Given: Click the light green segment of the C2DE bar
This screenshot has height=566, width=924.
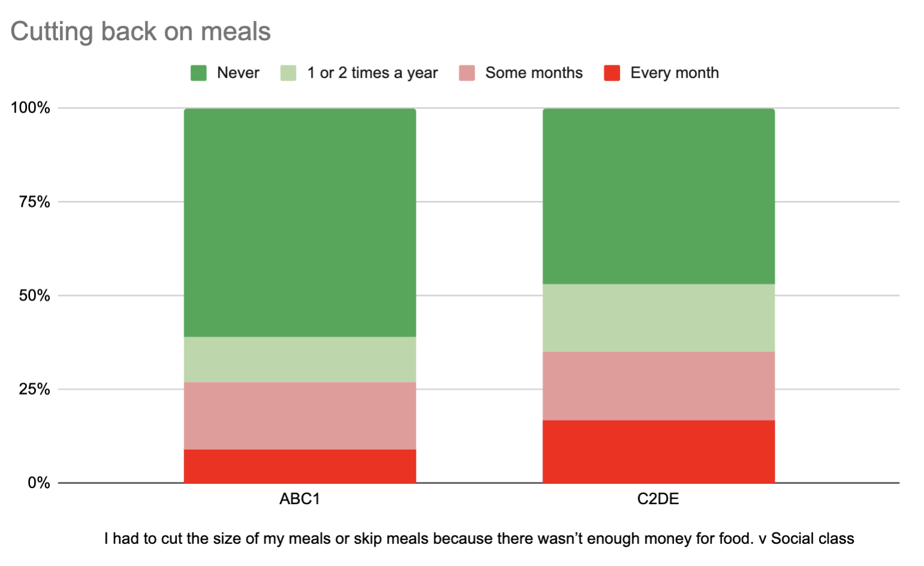Looking at the screenshot, I should 659,318.
